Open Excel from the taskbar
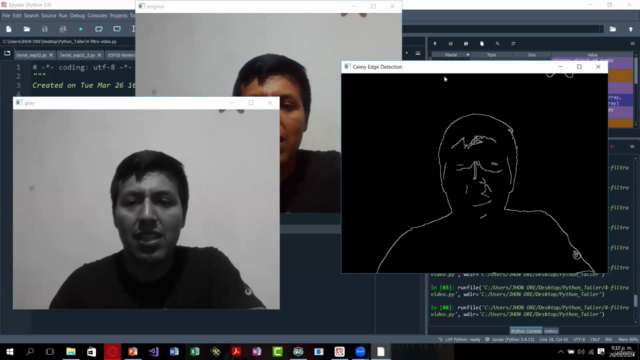Image resolution: width=640 pixels, height=360 pixels. [x=195, y=351]
